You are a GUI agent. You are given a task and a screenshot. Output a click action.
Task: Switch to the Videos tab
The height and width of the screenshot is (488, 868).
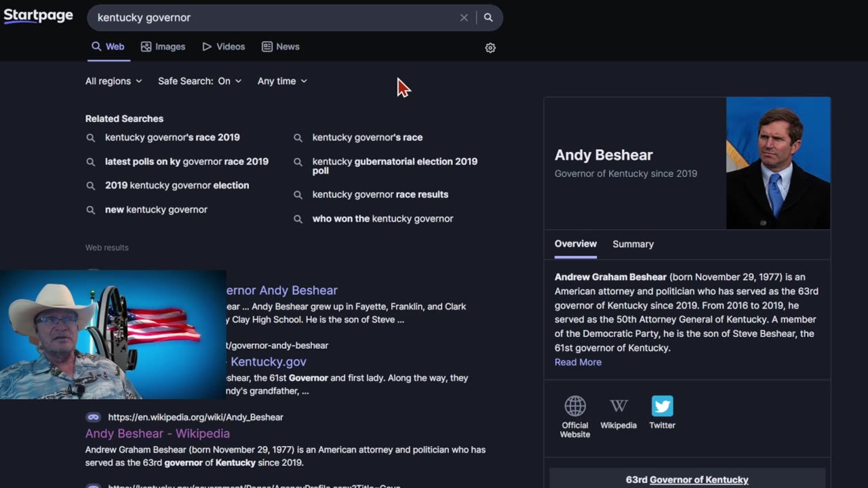pyautogui.click(x=224, y=47)
